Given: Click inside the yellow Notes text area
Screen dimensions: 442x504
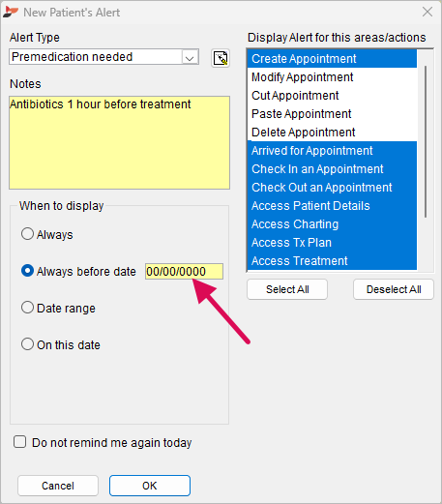Looking at the screenshot, I should coord(119,142).
